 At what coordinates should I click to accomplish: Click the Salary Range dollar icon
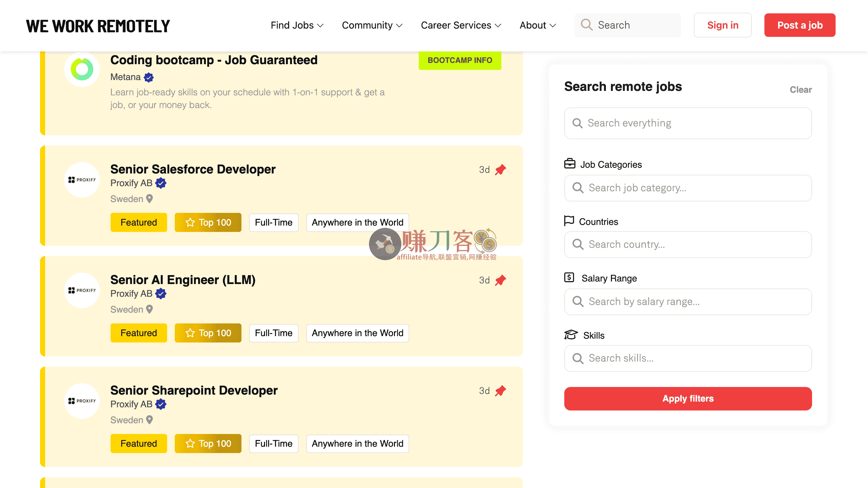point(569,277)
